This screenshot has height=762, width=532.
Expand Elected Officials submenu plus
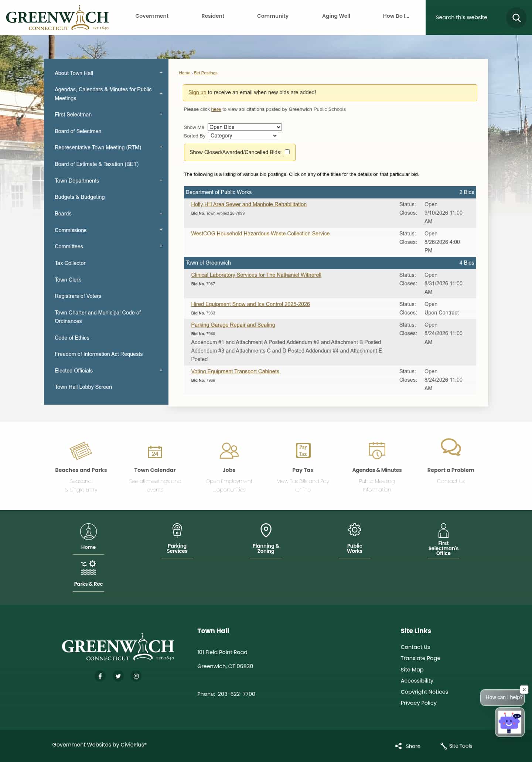point(161,370)
